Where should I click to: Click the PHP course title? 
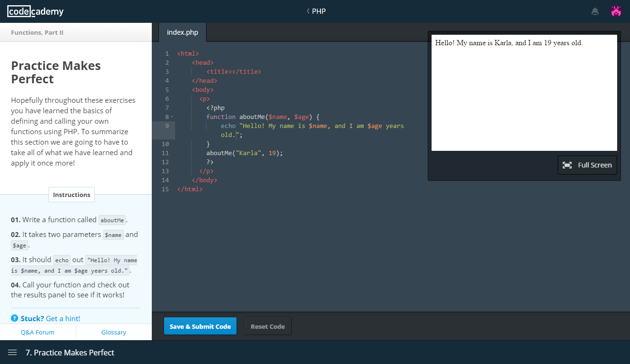(x=319, y=11)
